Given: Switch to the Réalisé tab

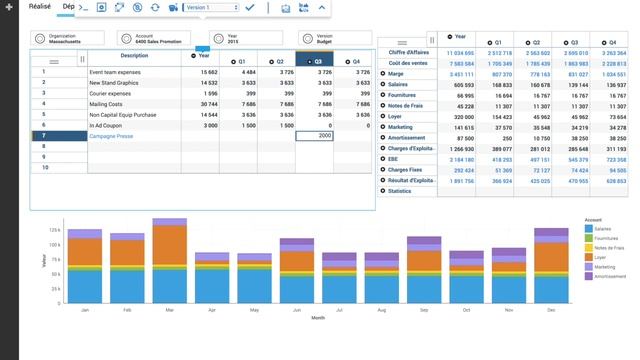Looking at the screenshot, I should [x=40, y=7].
